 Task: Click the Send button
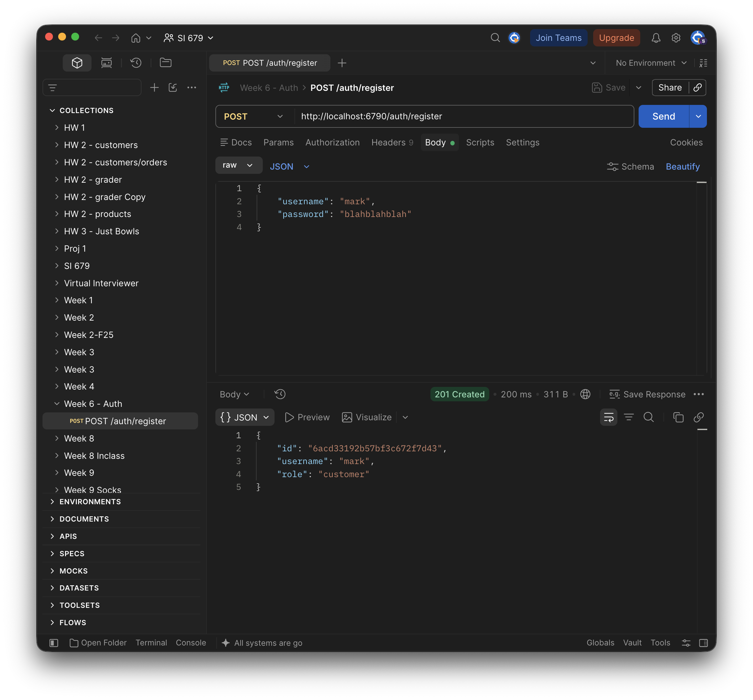[663, 117]
